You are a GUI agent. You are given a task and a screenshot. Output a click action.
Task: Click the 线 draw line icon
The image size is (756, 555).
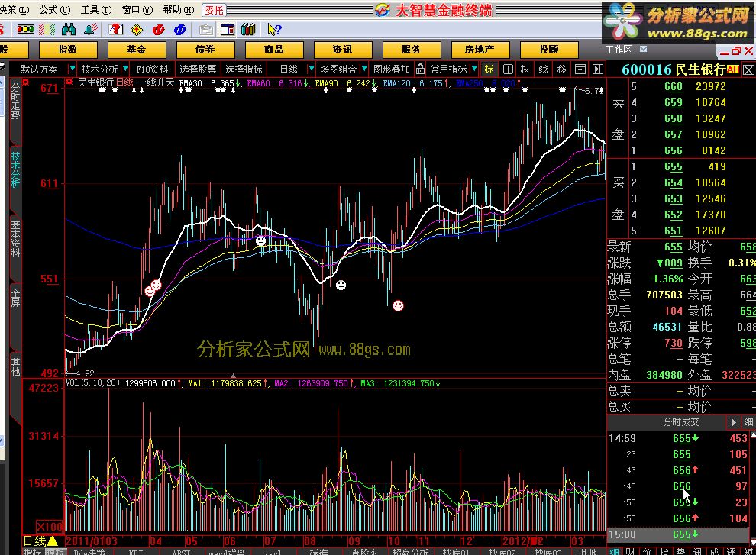(544, 69)
